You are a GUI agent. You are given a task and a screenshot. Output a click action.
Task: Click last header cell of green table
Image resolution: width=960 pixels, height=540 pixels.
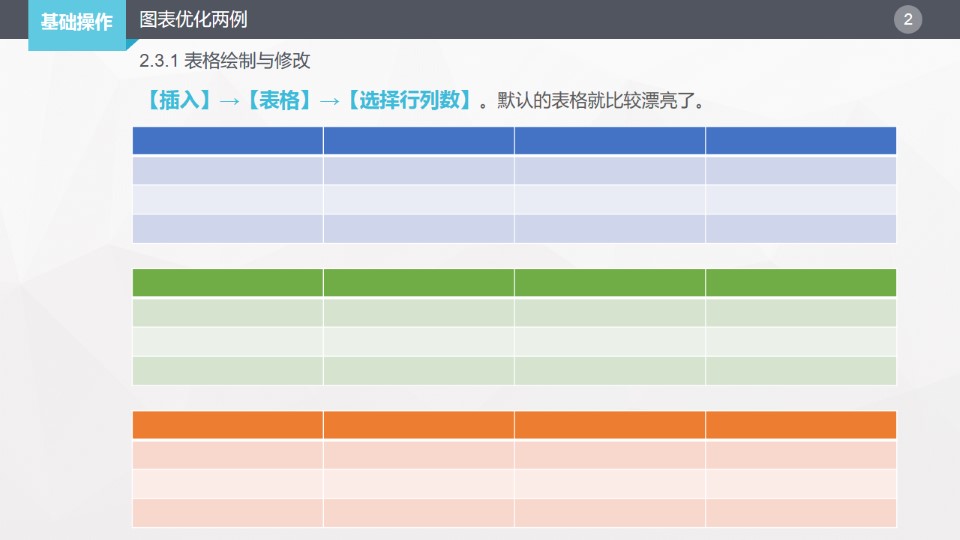click(800, 283)
